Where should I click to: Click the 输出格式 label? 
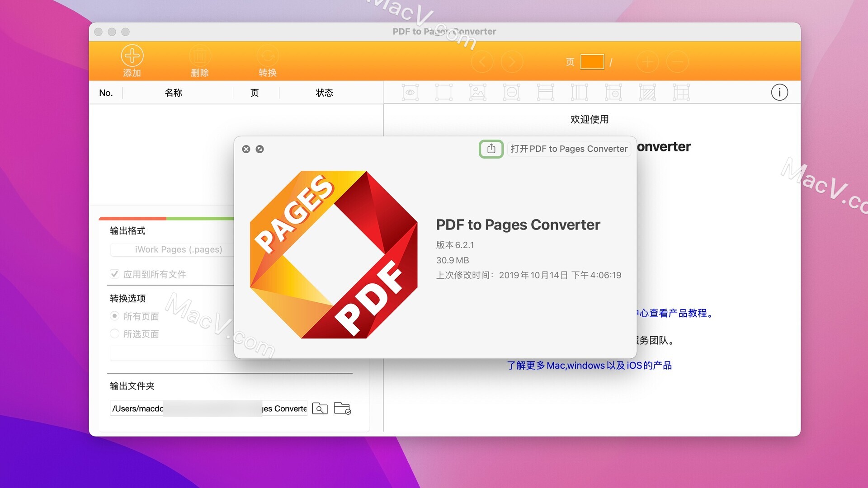coord(127,231)
